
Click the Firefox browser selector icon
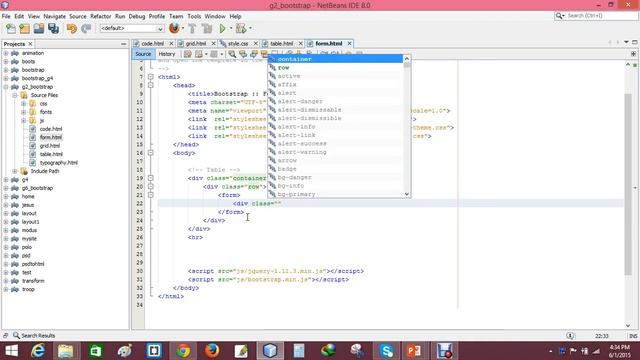(174, 28)
